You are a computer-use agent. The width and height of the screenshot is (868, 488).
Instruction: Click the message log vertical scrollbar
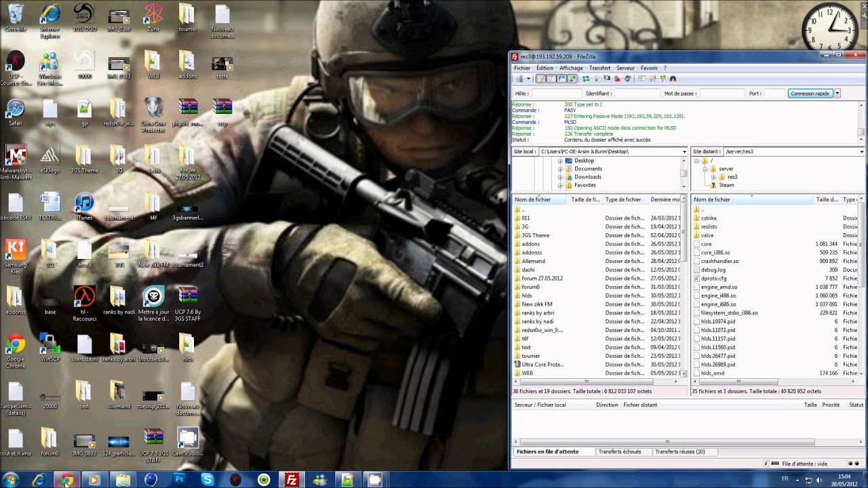[861, 121]
